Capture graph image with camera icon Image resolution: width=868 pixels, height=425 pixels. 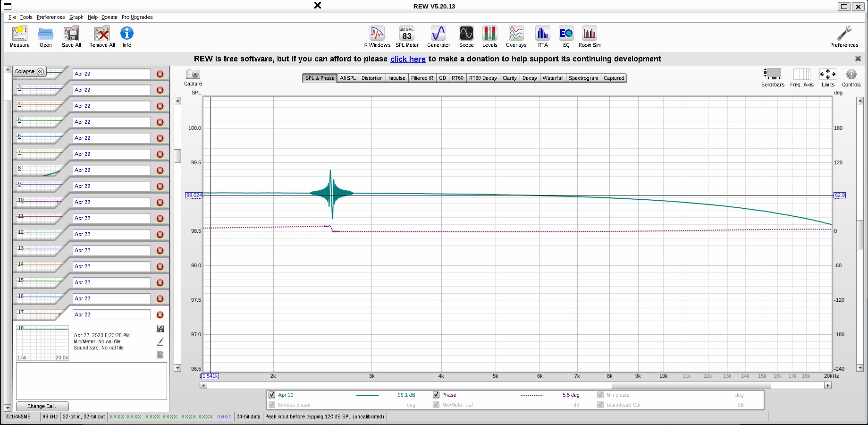(x=193, y=77)
